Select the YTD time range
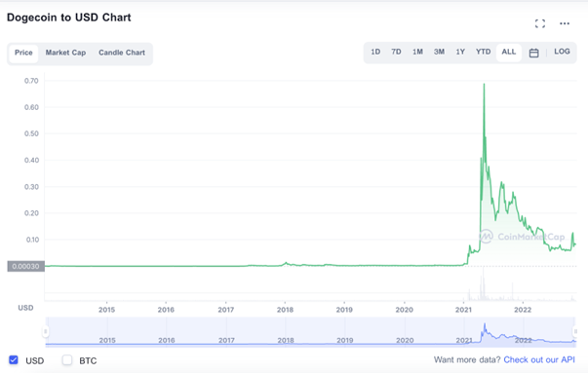The height and width of the screenshot is (373, 588). coord(483,52)
